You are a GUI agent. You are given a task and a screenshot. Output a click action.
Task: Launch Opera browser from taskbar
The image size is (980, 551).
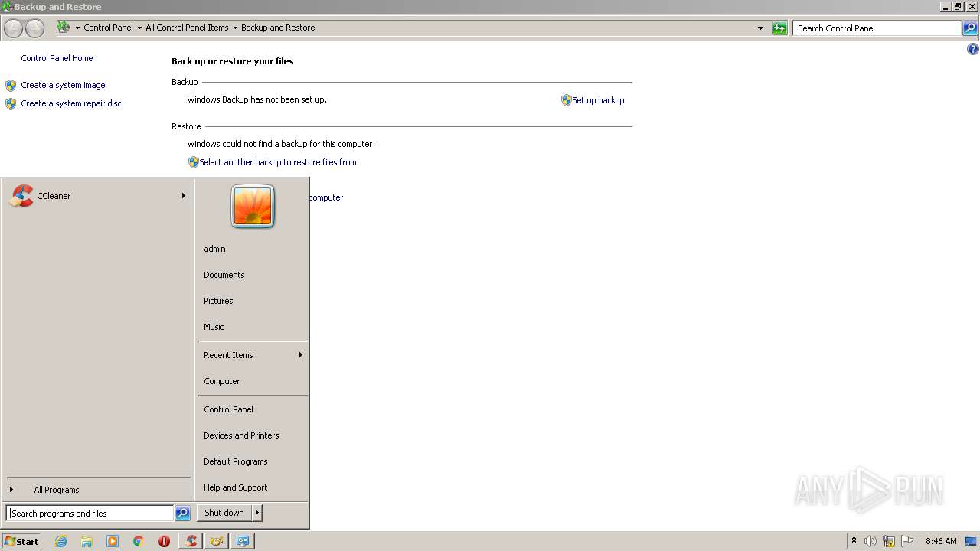(164, 541)
